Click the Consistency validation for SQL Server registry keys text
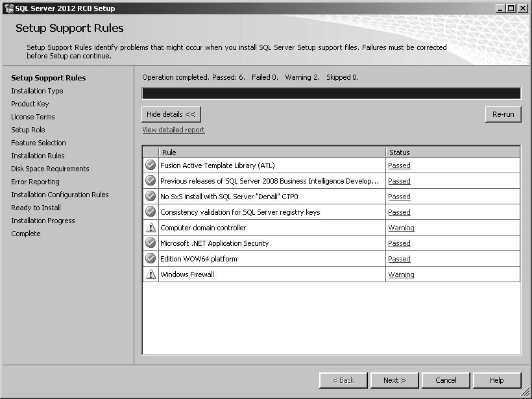 point(240,212)
